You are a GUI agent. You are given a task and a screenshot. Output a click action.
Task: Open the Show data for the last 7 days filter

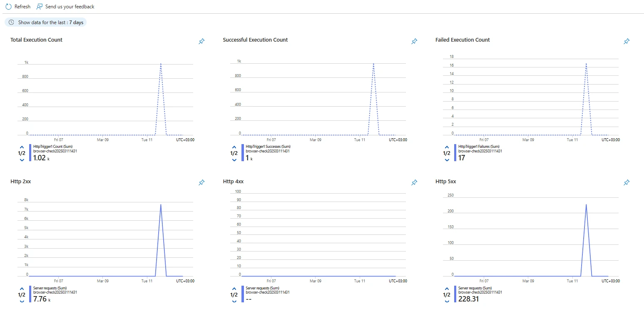click(45, 22)
